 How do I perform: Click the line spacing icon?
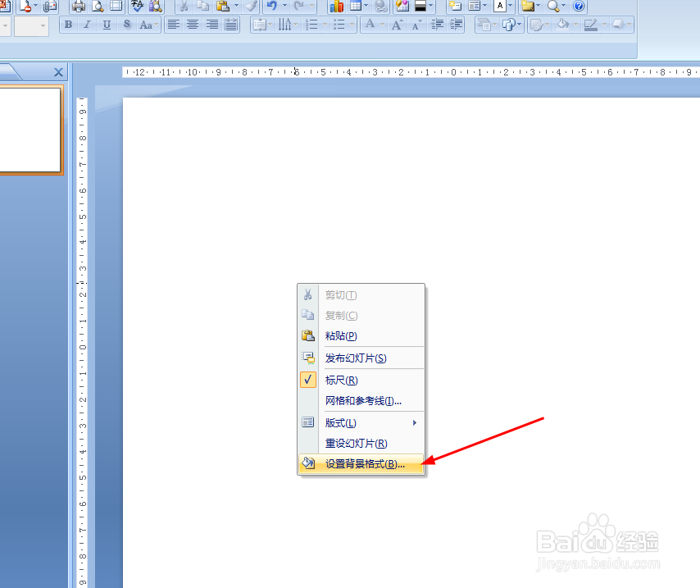point(260,25)
